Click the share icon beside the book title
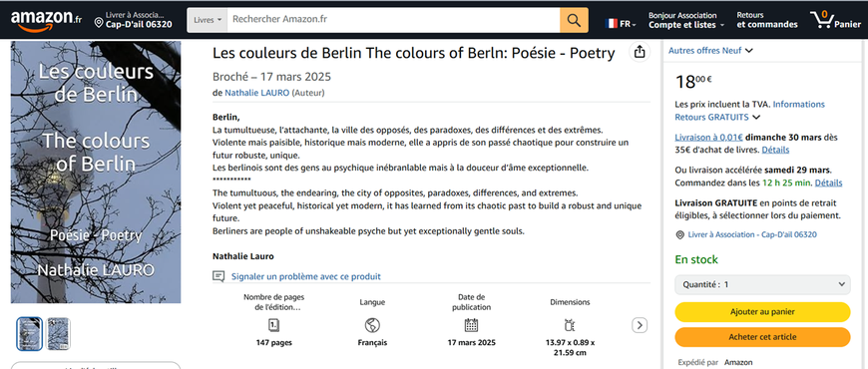Viewport: 868px width, 369px height. 640,52
